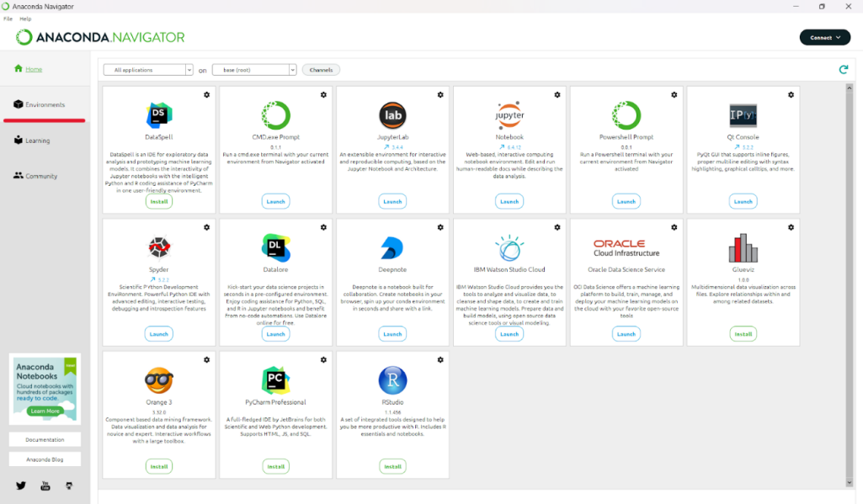Open Spyder card settings gear
This screenshot has width=863, height=504.
[x=207, y=227]
